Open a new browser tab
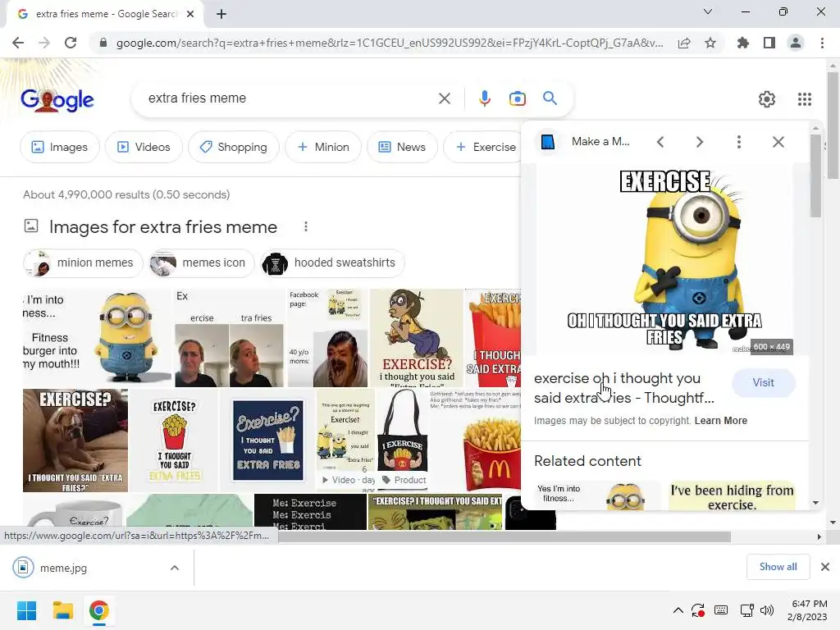 [x=221, y=14]
